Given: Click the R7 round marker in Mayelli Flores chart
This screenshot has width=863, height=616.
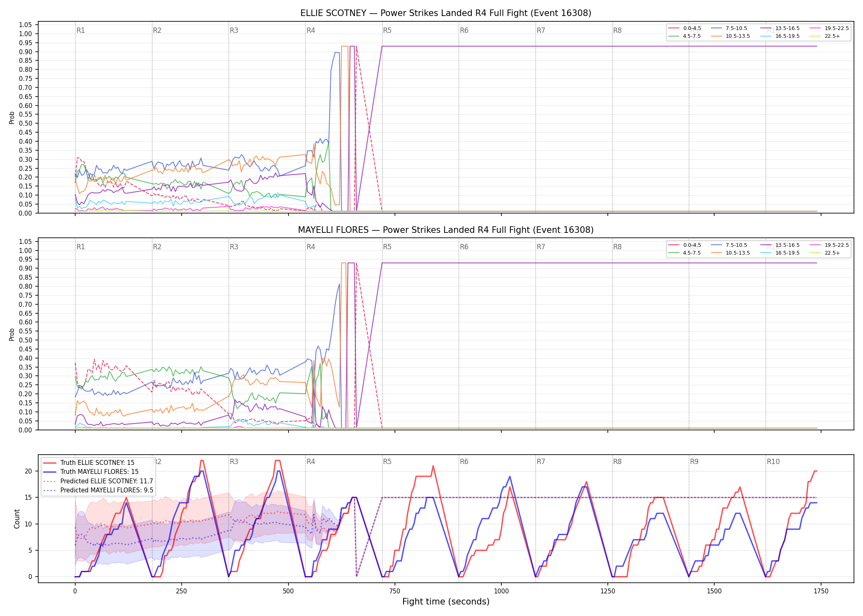Looking at the screenshot, I should coord(541,247).
